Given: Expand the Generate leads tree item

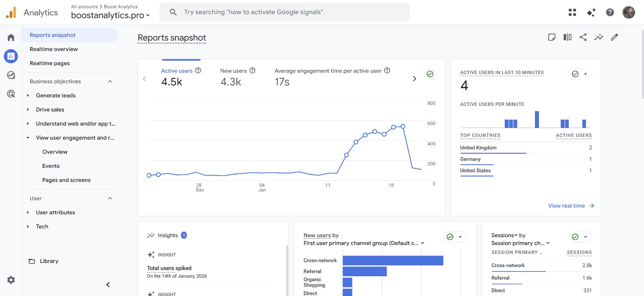Looking at the screenshot, I should 28,95.
